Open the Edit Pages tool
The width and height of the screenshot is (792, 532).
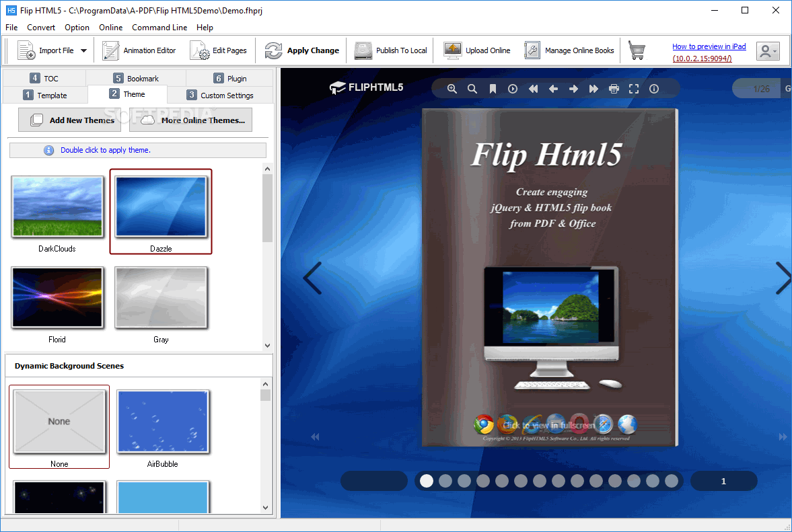[218, 50]
